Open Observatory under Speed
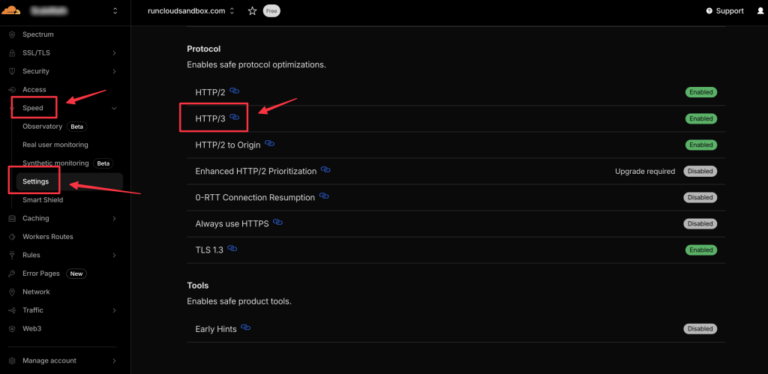This screenshot has width=768, height=374. (x=42, y=126)
